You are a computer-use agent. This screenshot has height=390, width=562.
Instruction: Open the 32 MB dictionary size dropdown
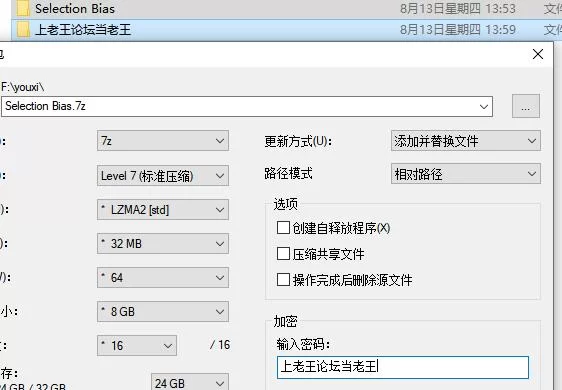coord(163,244)
